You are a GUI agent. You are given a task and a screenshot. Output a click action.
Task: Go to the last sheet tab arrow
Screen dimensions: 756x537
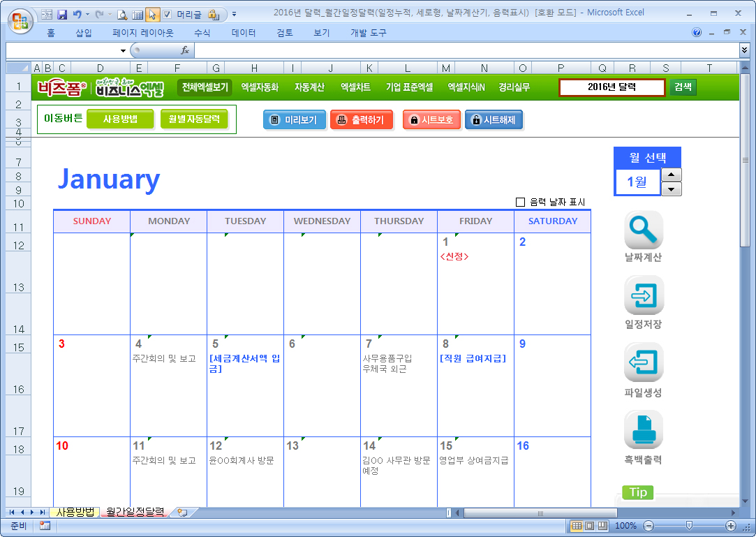[x=43, y=513]
